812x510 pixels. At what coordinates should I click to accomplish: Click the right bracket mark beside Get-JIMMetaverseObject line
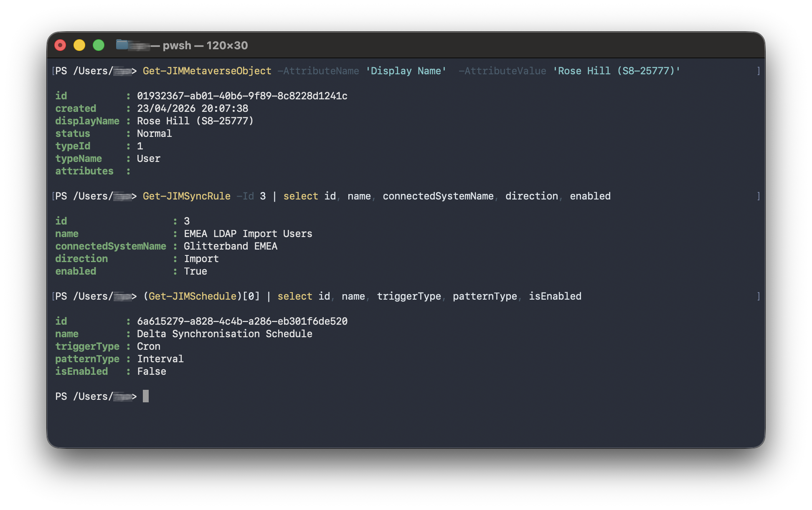coord(758,71)
